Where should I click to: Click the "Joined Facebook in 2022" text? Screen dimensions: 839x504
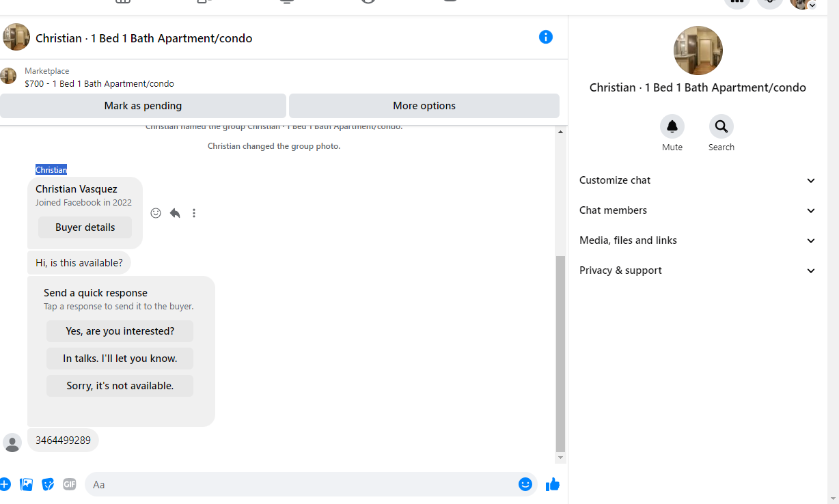(83, 203)
